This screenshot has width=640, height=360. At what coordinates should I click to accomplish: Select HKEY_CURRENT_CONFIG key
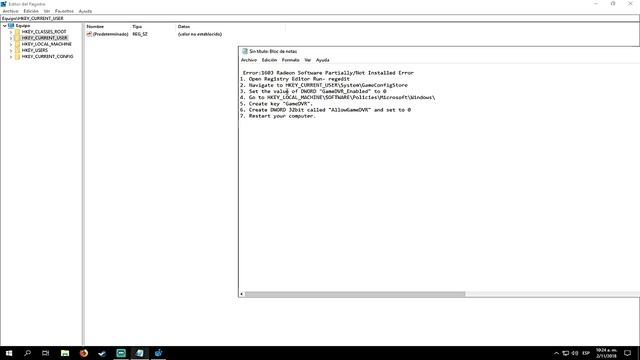47,56
